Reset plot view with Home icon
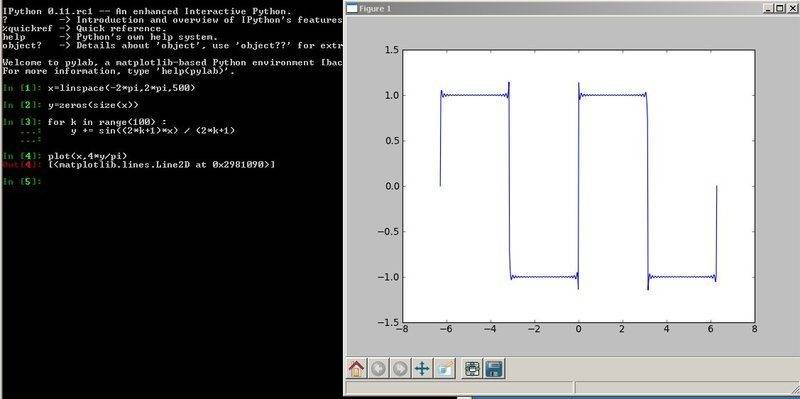The height and width of the screenshot is (399, 800). (x=357, y=368)
